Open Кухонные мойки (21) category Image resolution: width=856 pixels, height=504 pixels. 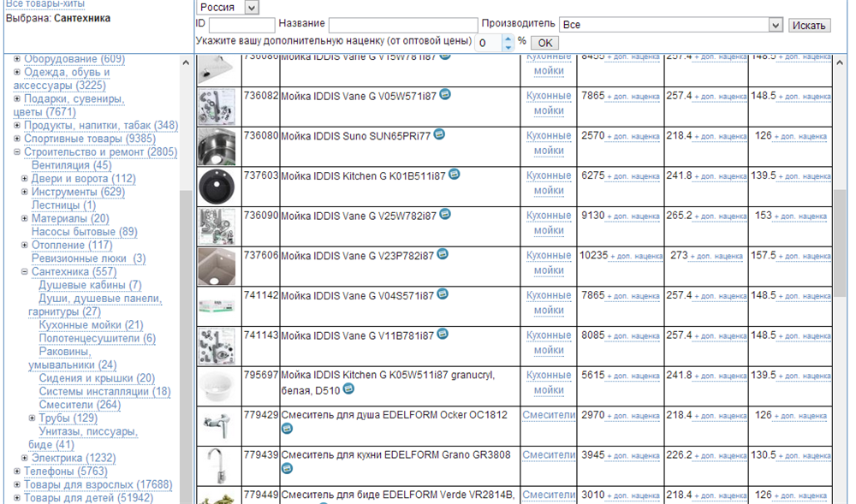pos(91,325)
